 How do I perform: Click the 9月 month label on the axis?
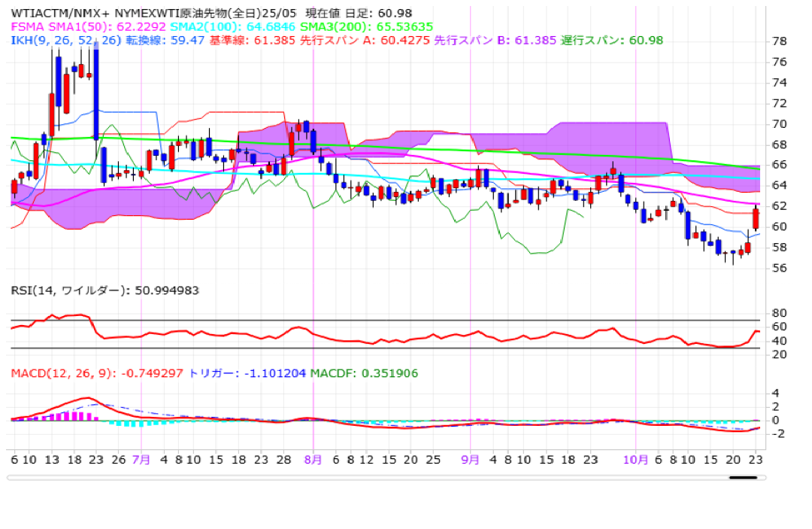click(x=470, y=458)
